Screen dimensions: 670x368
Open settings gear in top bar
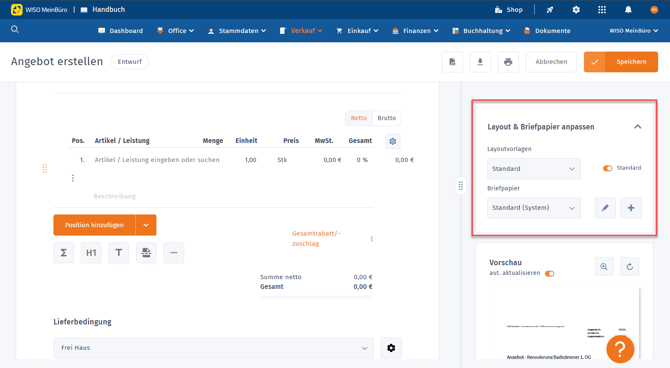[576, 9]
